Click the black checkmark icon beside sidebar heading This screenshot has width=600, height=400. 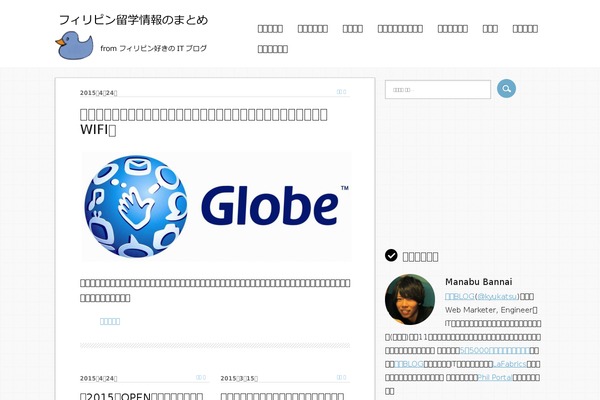391,255
